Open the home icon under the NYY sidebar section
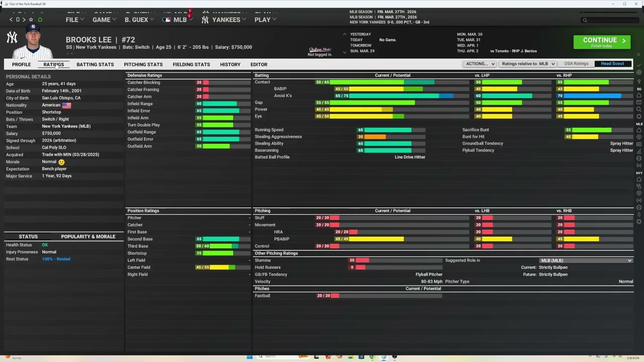The height and width of the screenshot is (362, 644). [639, 179]
